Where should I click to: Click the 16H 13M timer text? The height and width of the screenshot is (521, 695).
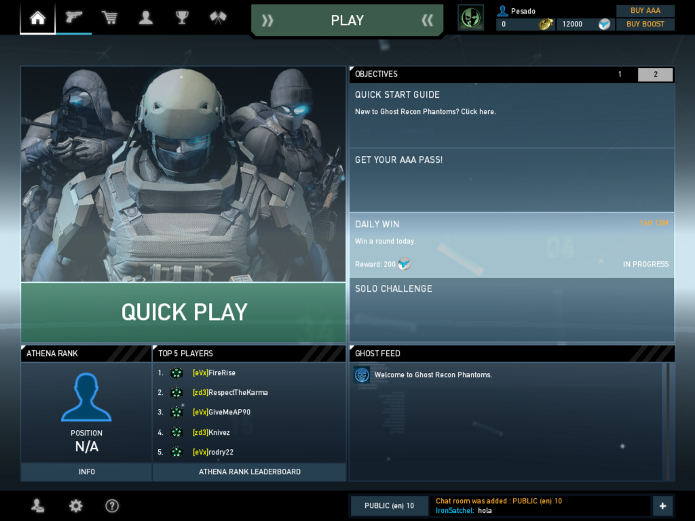point(654,223)
